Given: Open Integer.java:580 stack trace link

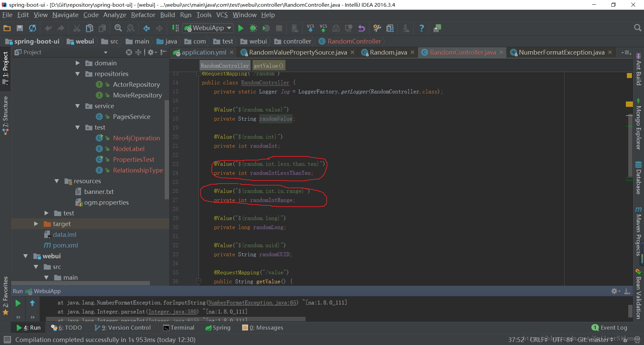Looking at the screenshot, I should coord(172,312).
